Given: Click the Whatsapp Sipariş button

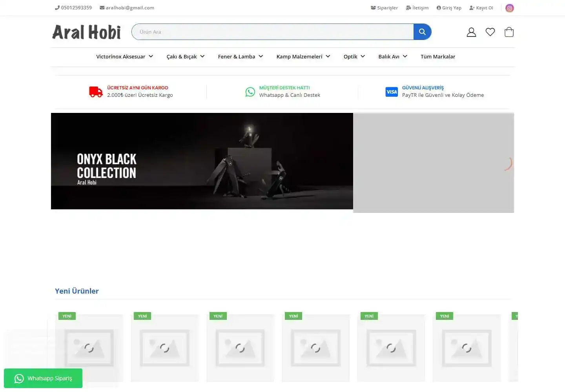Looking at the screenshot, I should coord(43,378).
